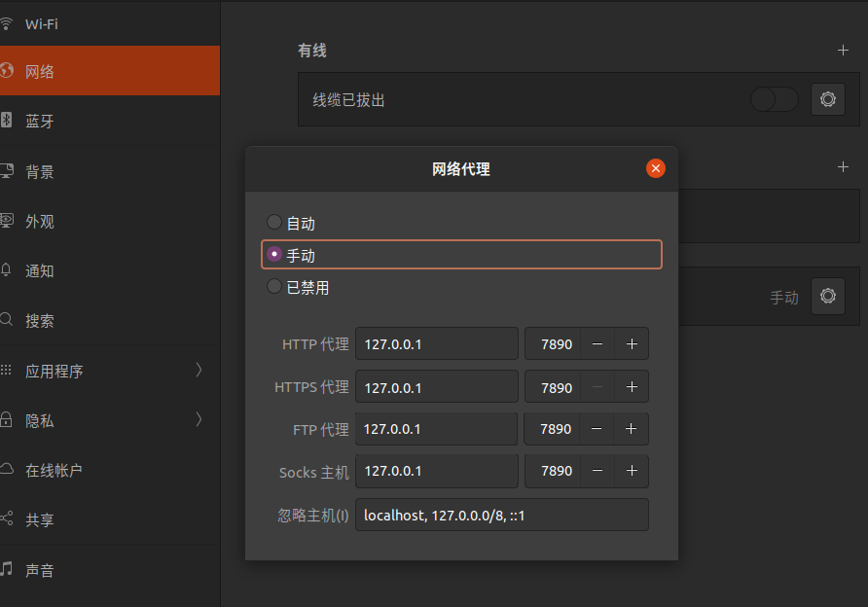Expand the 隐私 section chevron

click(x=199, y=420)
